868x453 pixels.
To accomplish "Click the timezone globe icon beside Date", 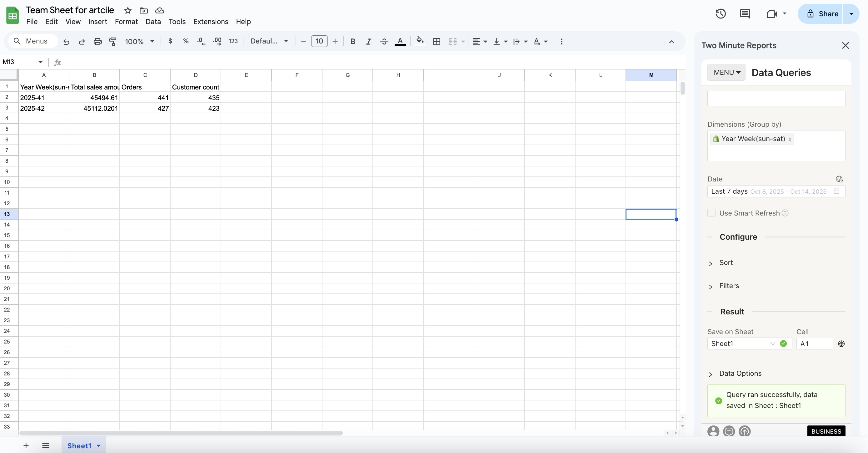I will pos(839,179).
